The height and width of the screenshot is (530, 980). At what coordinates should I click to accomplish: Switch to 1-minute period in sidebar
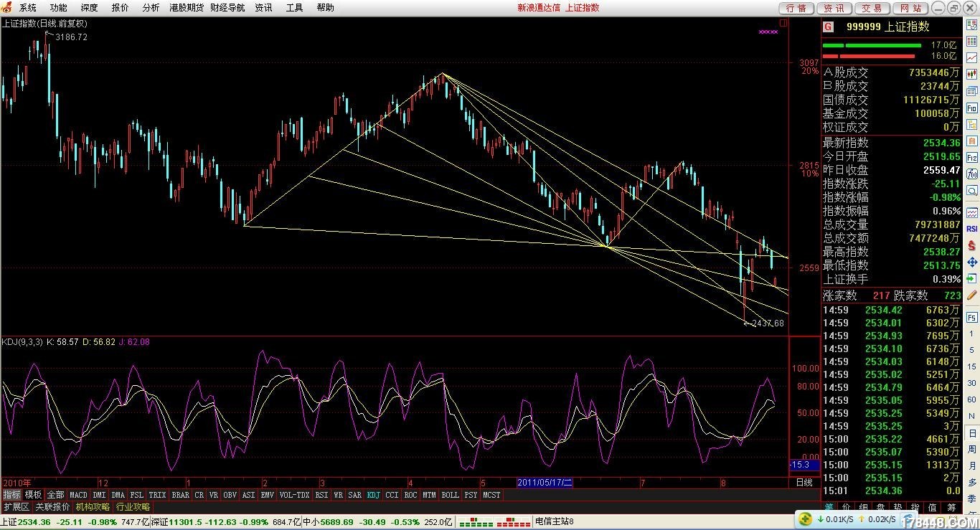971,333
